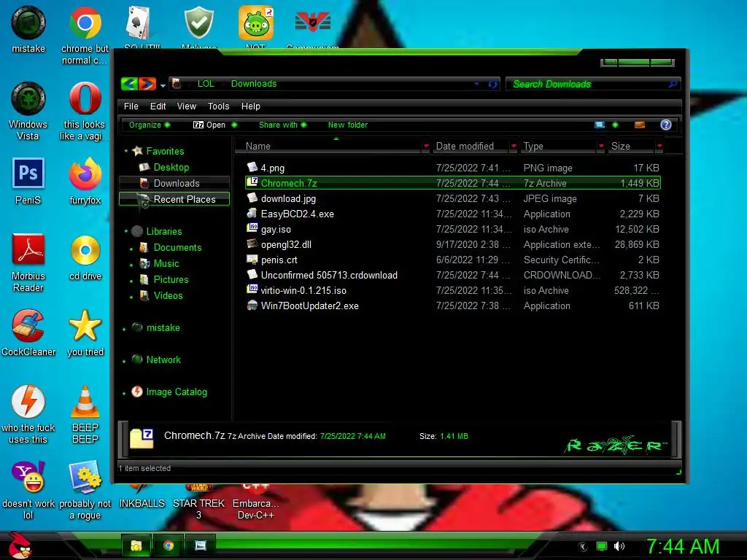The width and height of the screenshot is (747, 560).
Task: Select the Windows Vista recycle bin desktop icon
Action: pyautogui.click(x=28, y=112)
